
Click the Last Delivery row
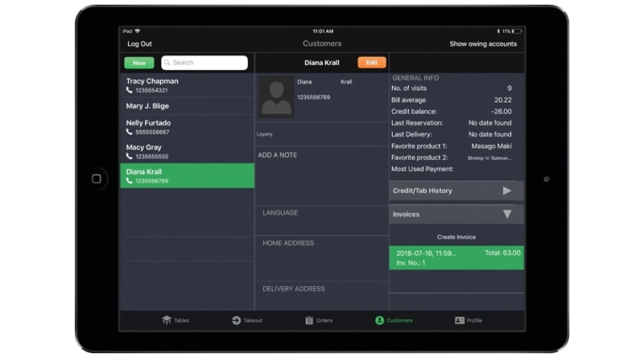pos(452,134)
